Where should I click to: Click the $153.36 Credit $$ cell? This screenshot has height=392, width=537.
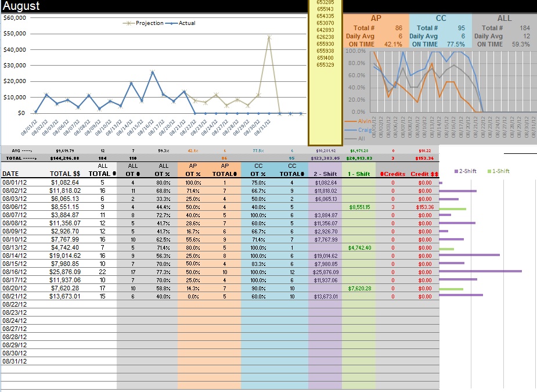[x=424, y=206]
